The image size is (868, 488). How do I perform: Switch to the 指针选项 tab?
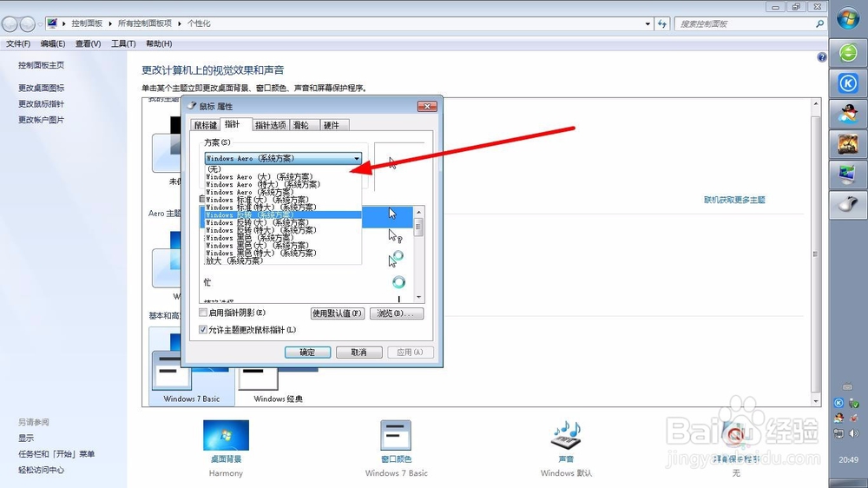[x=270, y=125]
